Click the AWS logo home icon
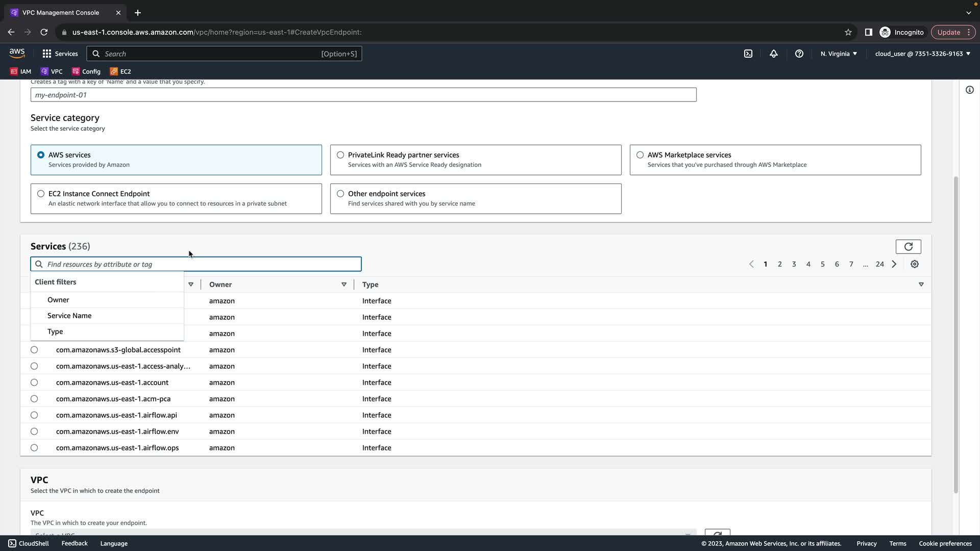The image size is (980, 551). 17,53
